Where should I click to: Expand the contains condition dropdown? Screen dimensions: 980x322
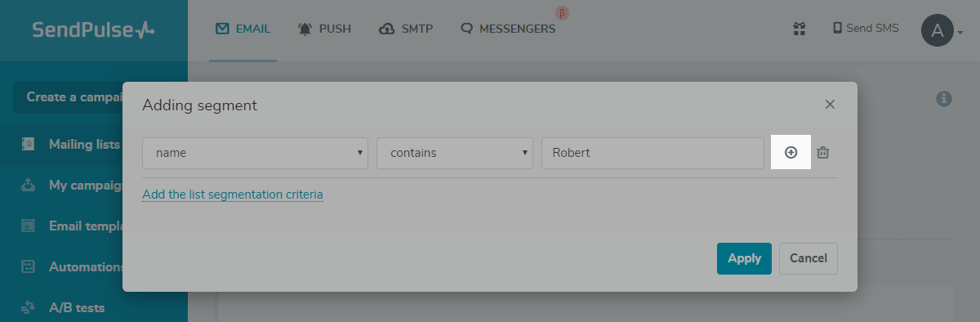point(455,153)
